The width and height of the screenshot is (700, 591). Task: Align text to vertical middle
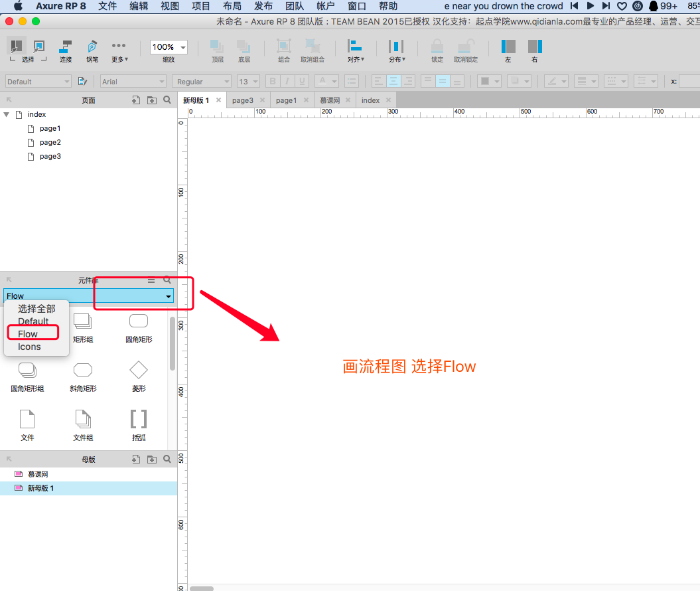click(x=443, y=81)
